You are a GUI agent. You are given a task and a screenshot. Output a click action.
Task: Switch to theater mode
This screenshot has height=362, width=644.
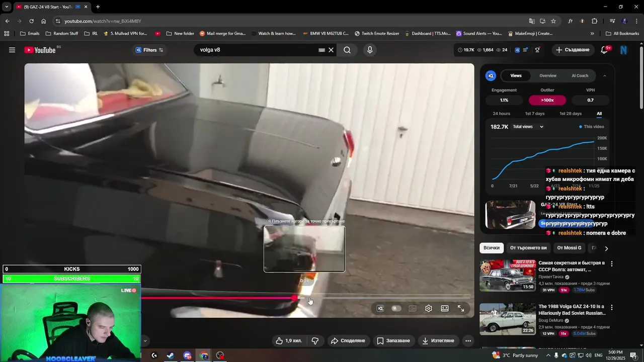[445, 308]
